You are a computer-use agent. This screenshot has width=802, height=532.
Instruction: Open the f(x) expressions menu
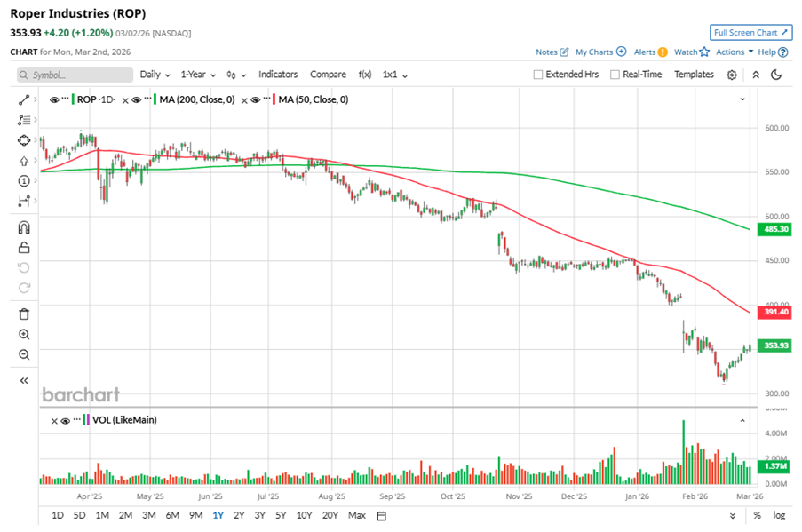pos(365,75)
